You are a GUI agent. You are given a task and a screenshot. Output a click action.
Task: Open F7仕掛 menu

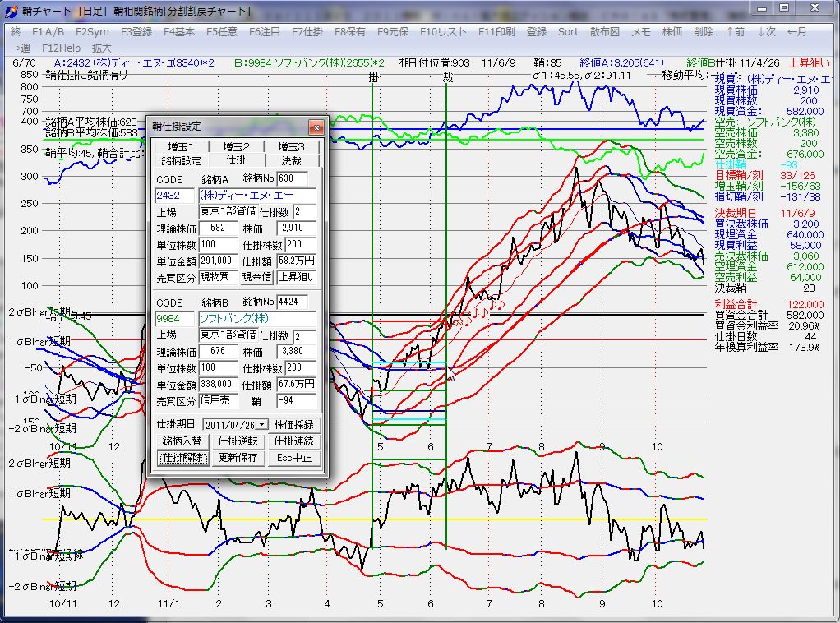(307, 31)
